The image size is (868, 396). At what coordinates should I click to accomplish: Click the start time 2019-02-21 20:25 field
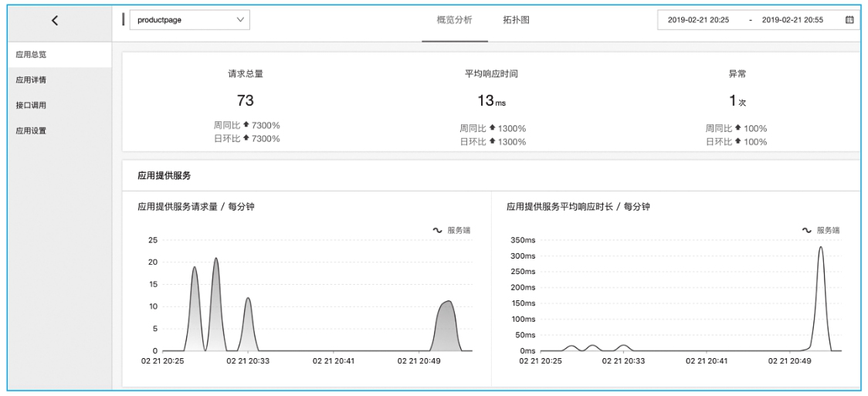click(698, 20)
